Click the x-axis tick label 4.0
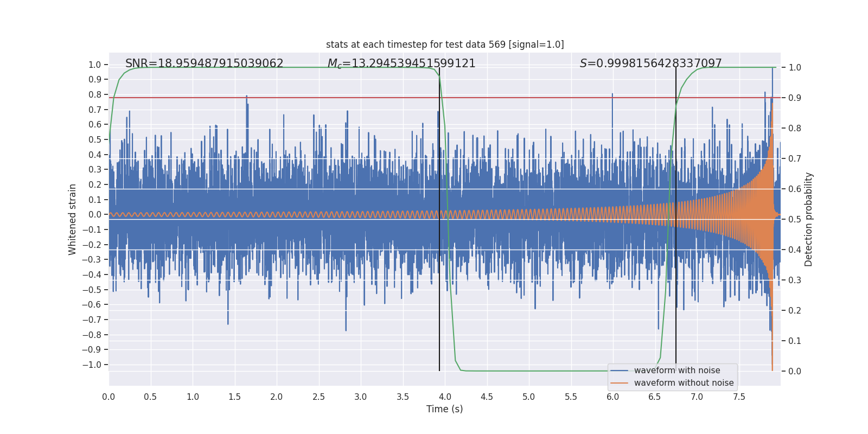 (445, 397)
